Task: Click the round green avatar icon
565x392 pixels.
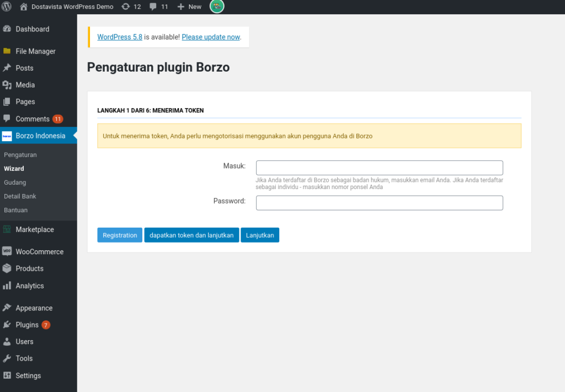Action: (x=217, y=6)
